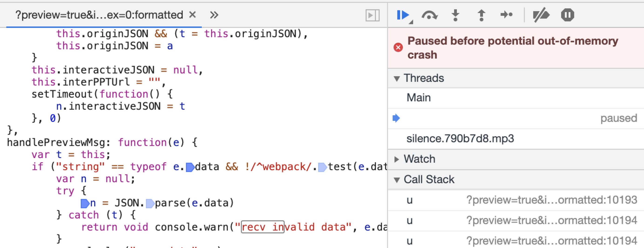Image resolution: width=644 pixels, height=248 pixels.
Task: Step into next function call
Action: point(455,15)
